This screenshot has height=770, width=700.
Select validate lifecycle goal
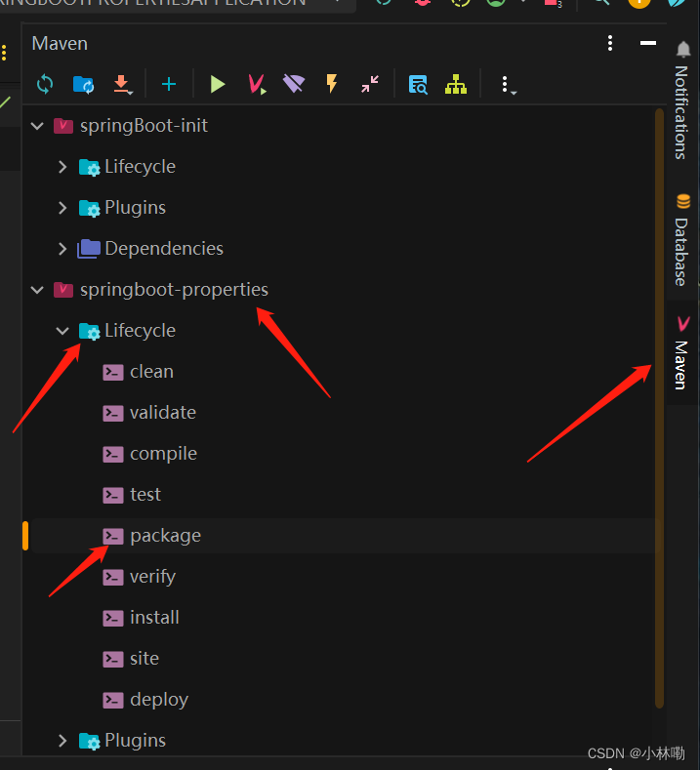point(163,413)
